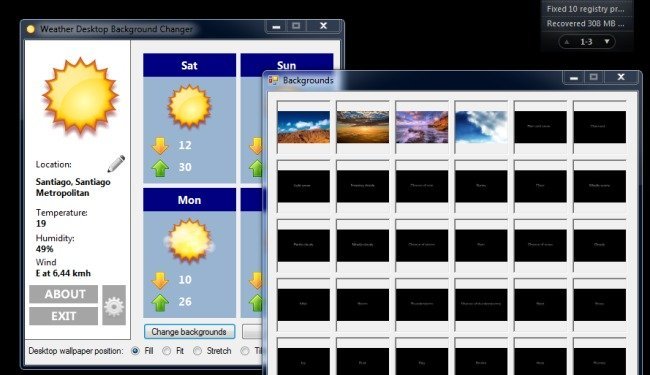650x375 pixels.
Task: Click the gadget's next arrow beside 1-3
Action: [x=607, y=41]
